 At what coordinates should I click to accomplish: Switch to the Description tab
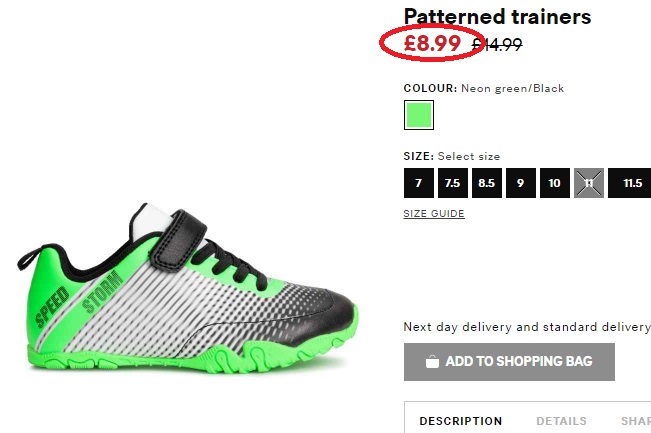461,421
